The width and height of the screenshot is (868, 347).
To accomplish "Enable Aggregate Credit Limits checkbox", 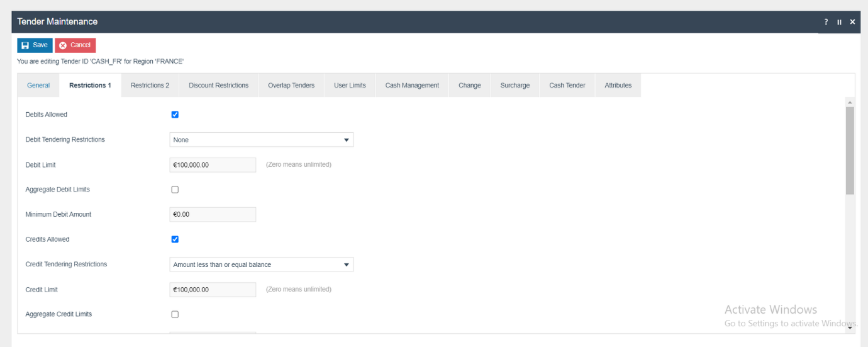I will click(175, 314).
